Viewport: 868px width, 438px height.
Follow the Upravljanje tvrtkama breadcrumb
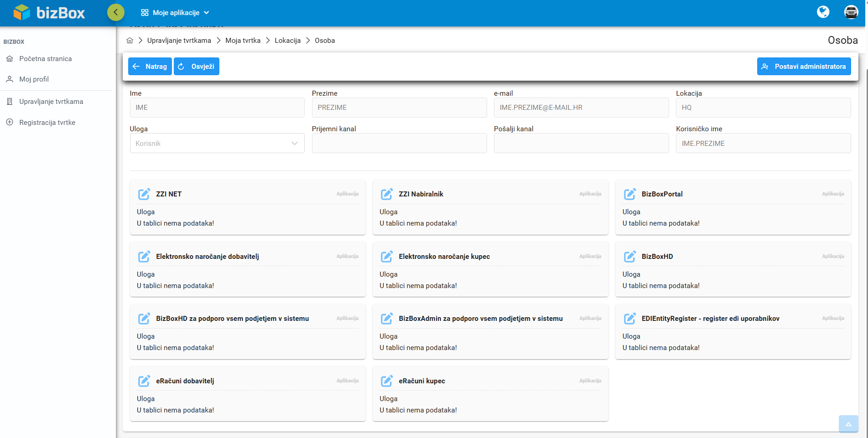(x=179, y=41)
